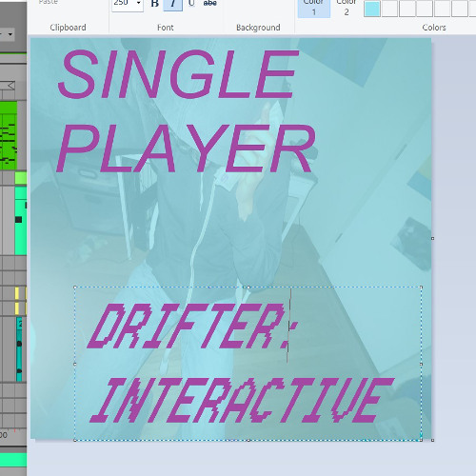This screenshot has width=476, height=476.
Task: Click the text box bottom-left corner handle
Action: click(x=75, y=440)
